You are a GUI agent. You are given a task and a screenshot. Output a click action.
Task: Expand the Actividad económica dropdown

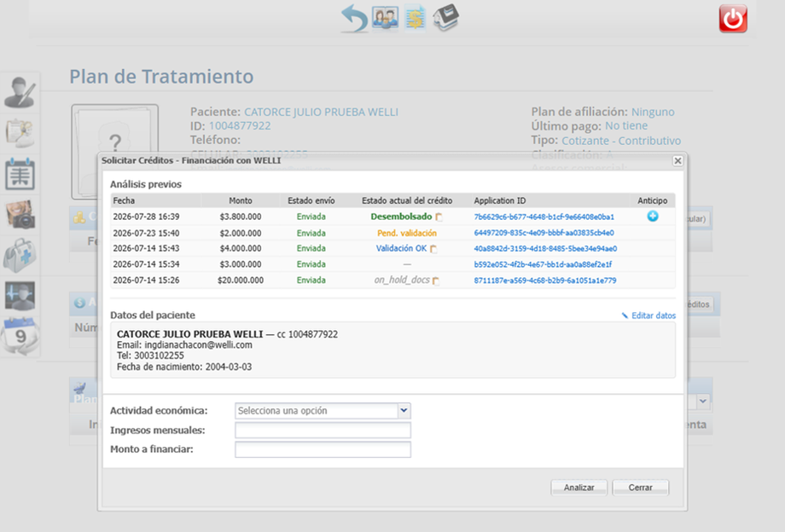(x=323, y=410)
